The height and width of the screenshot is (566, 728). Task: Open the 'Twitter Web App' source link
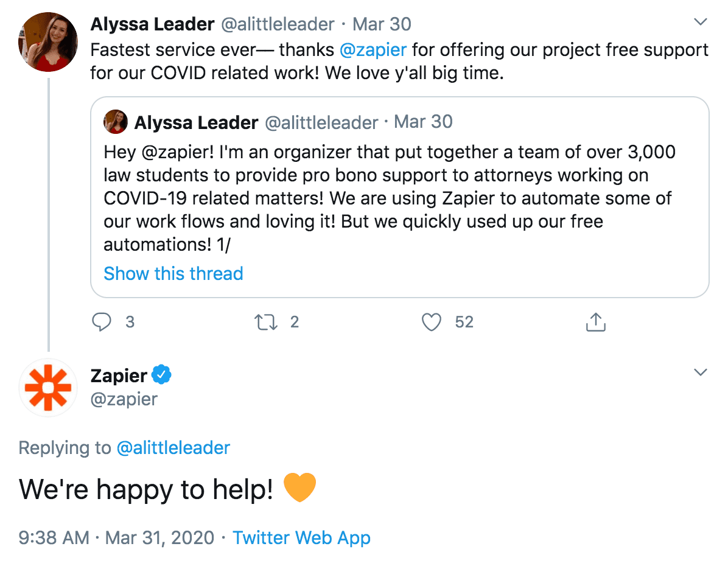[301, 538]
